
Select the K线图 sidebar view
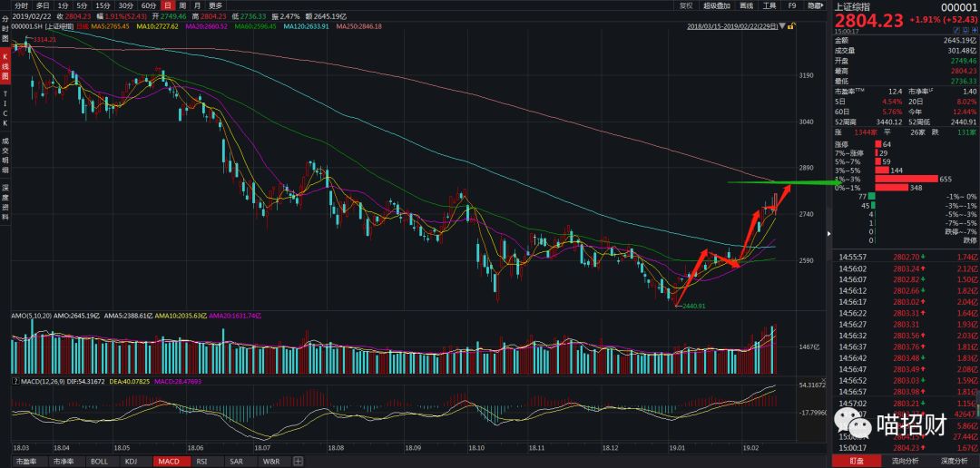[5, 65]
